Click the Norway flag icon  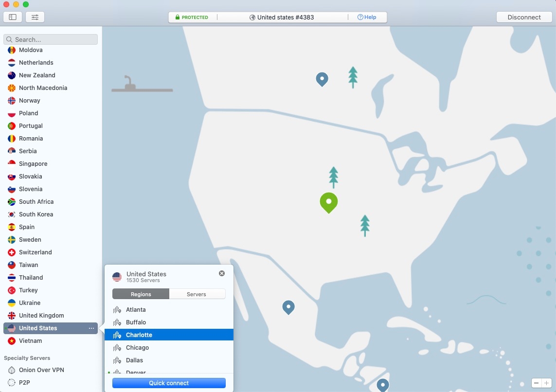[12, 101]
